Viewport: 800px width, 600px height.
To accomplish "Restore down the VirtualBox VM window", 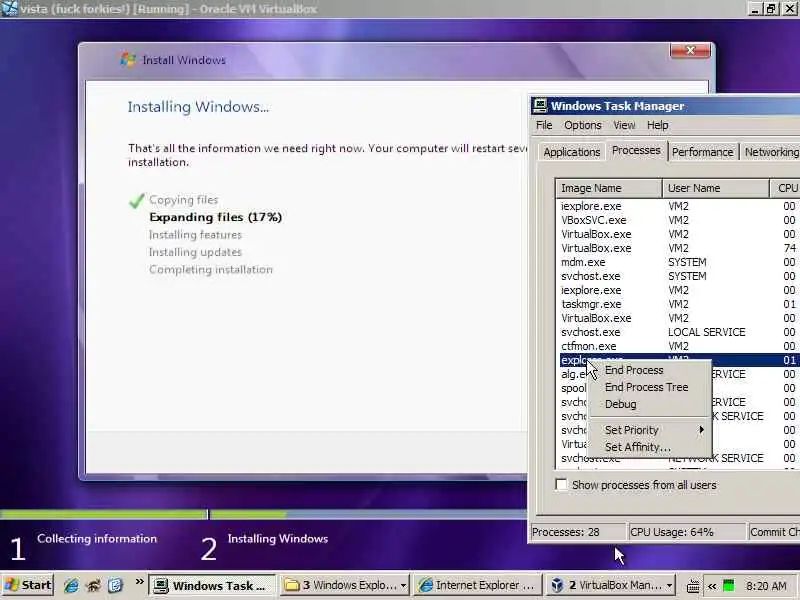I will click(771, 9).
